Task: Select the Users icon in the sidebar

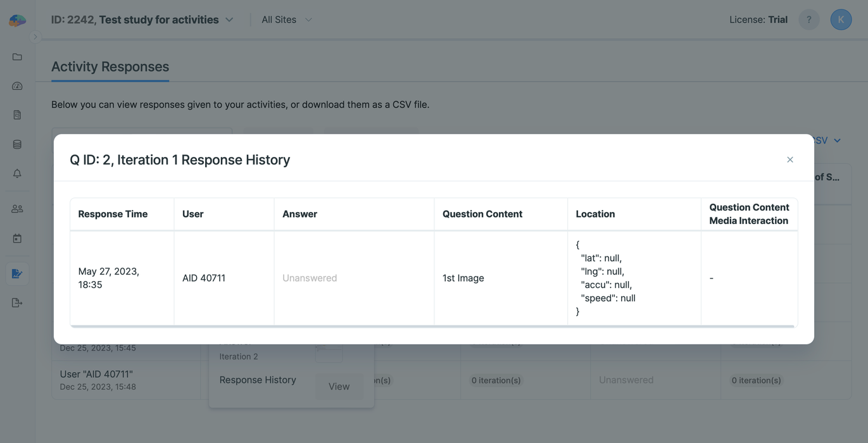Action: [16, 208]
